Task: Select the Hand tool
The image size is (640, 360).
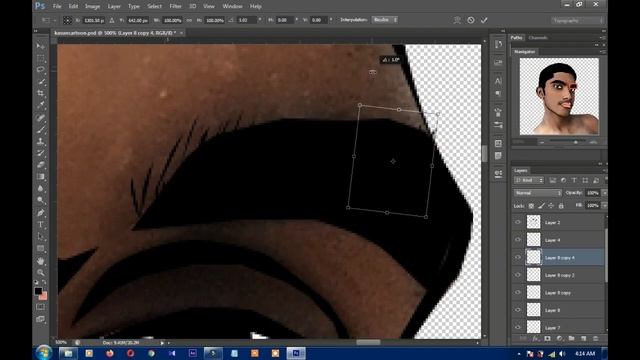Action: point(40,260)
